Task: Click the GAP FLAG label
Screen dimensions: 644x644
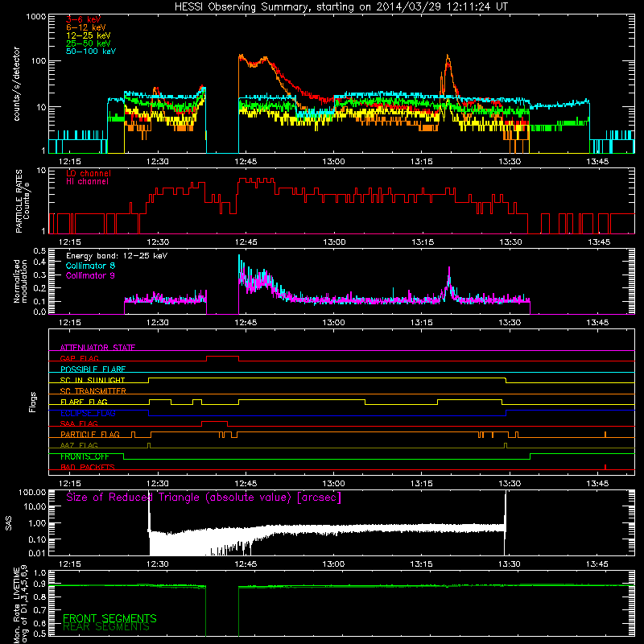Action: click(x=79, y=358)
